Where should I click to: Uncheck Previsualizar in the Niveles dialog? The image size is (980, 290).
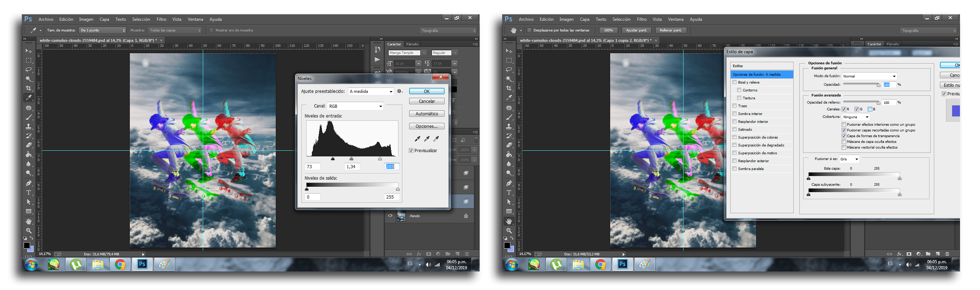point(411,150)
